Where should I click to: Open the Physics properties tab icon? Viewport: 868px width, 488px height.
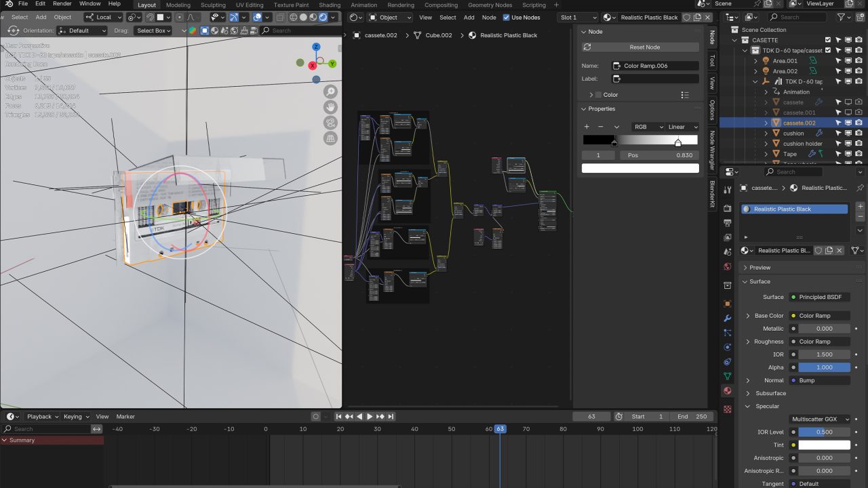[728, 347]
